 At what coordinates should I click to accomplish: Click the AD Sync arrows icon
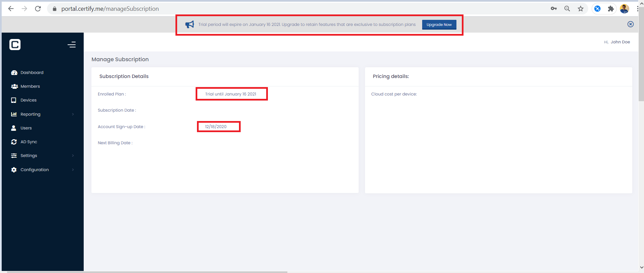click(14, 142)
